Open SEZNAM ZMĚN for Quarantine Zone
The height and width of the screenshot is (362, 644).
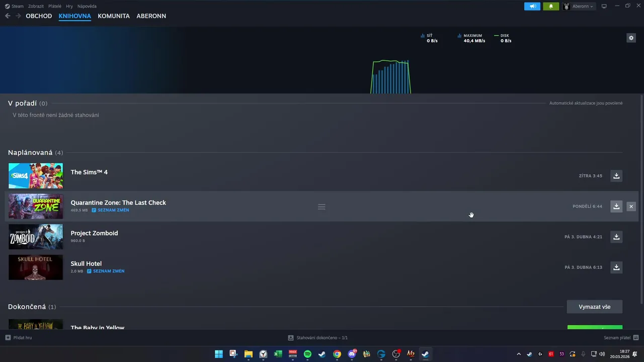click(110, 210)
